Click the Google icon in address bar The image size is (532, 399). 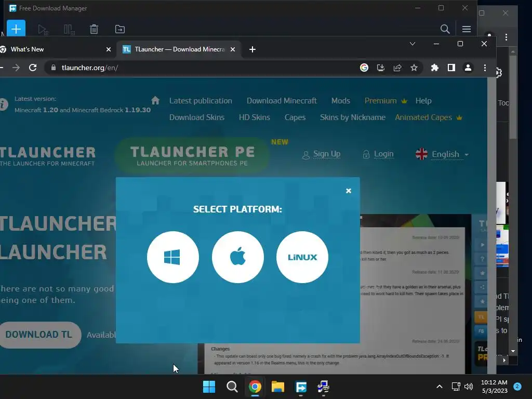[x=364, y=68]
